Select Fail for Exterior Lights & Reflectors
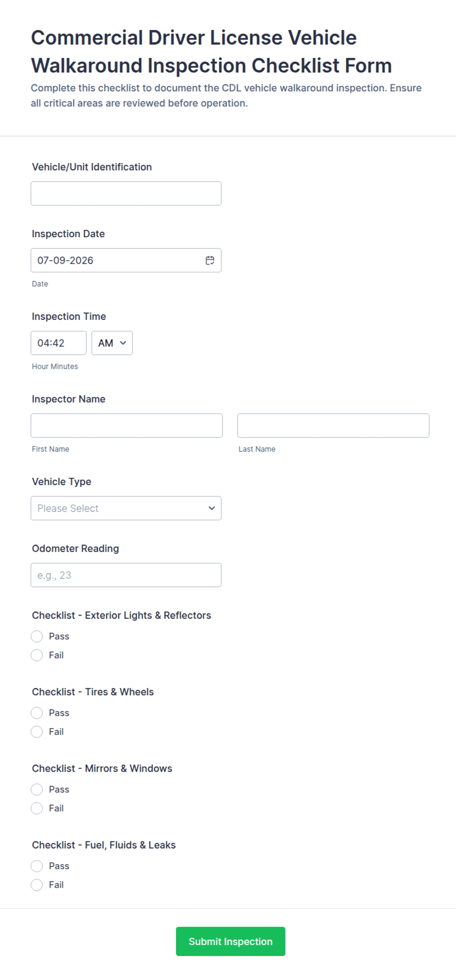456x980 pixels. (37, 655)
